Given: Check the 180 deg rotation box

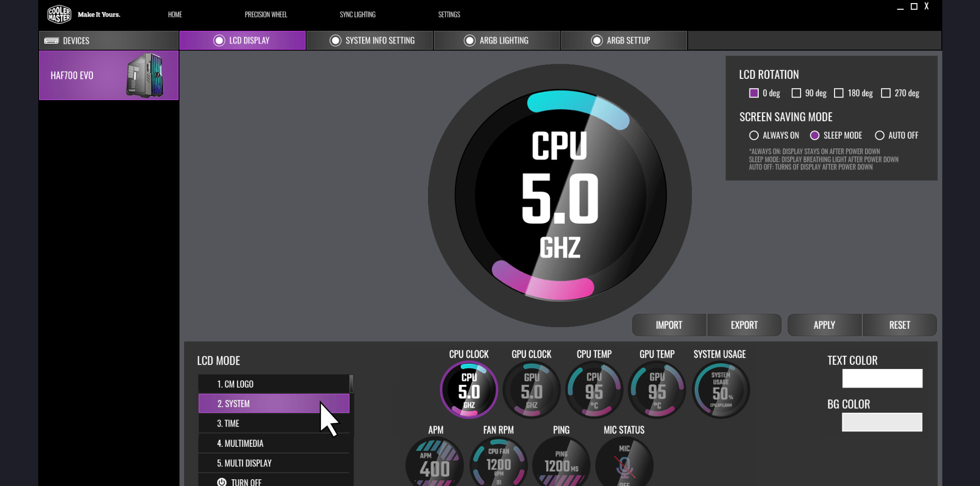Looking at the screenshot, I should (x=839, y=93).
